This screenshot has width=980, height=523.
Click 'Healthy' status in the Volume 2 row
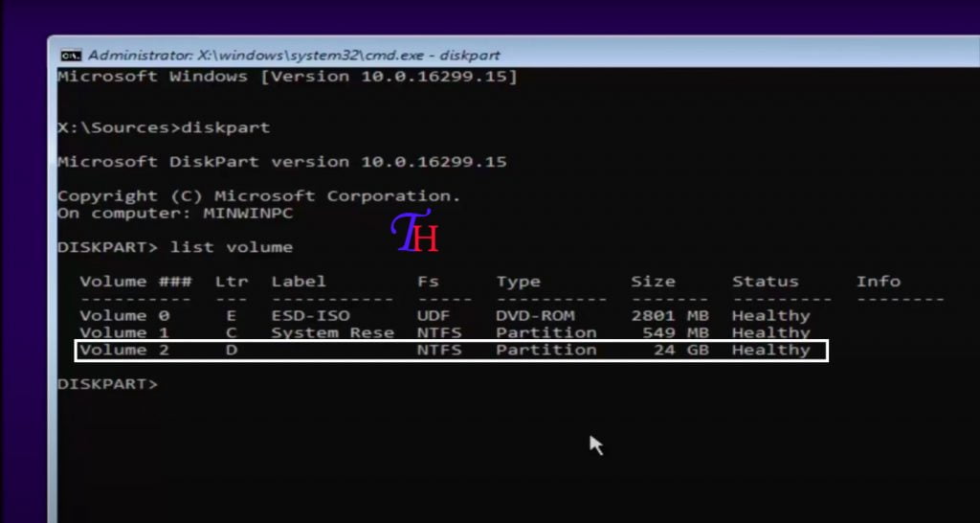(x=770, y=350)
